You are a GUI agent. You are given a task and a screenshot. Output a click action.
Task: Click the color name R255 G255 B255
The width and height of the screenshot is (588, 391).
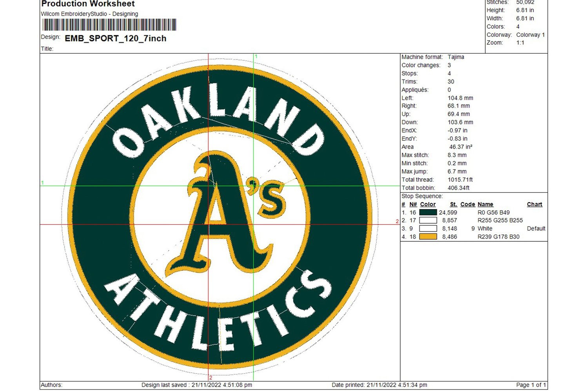click(500, 221)
